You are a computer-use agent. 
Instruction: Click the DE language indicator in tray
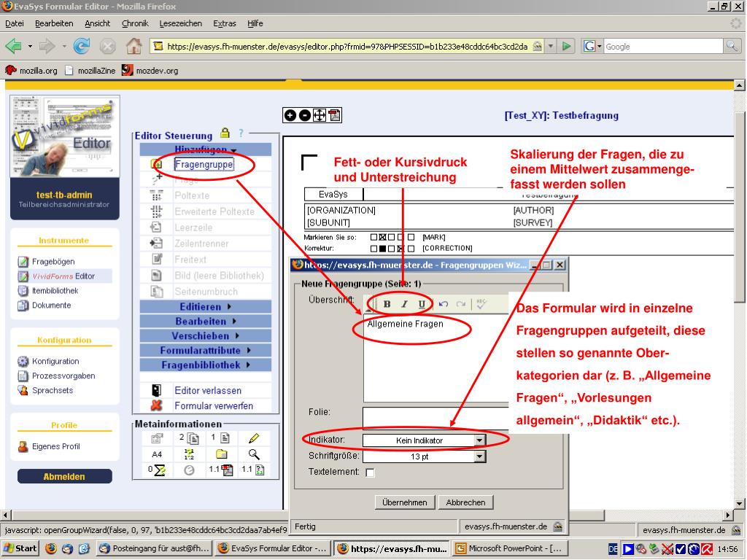point(613,548)
